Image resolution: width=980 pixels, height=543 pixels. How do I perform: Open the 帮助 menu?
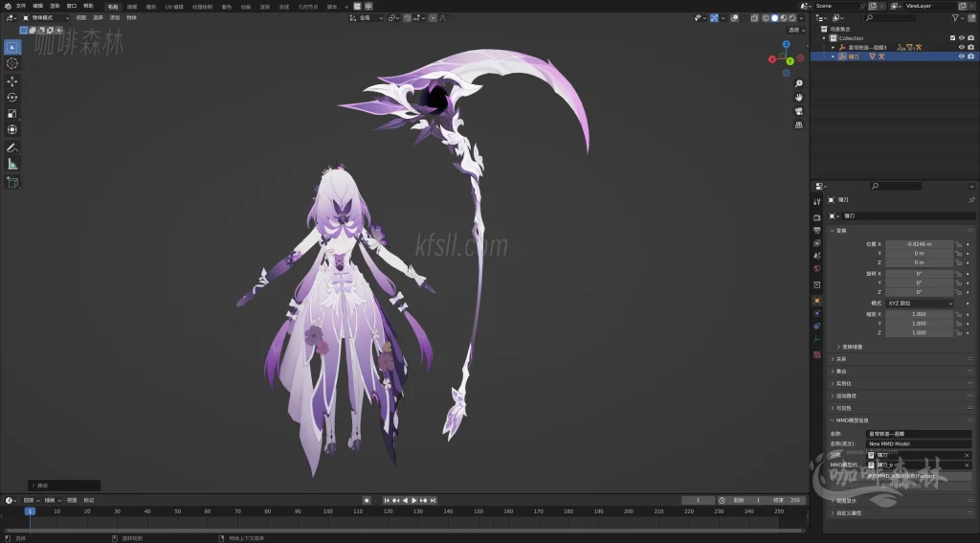click(x=88, y=6)
